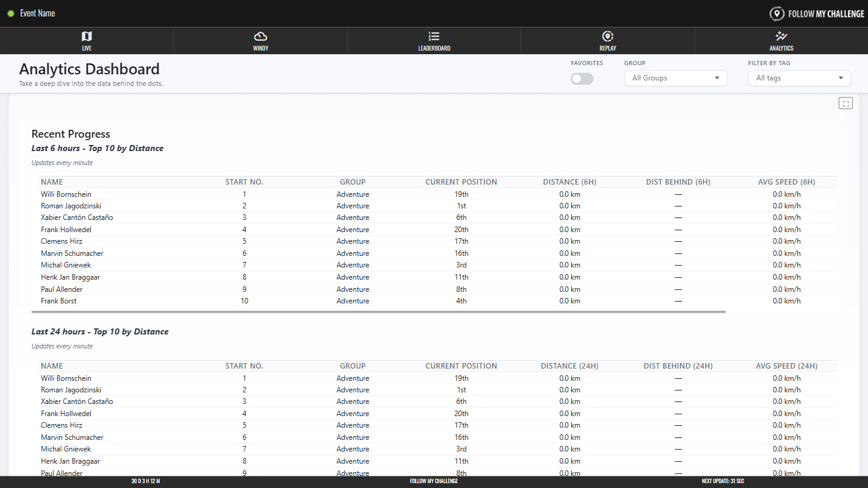Click the fullscreen expand icon
Screen dimensions: 868x488
click(x=845, y=104)
